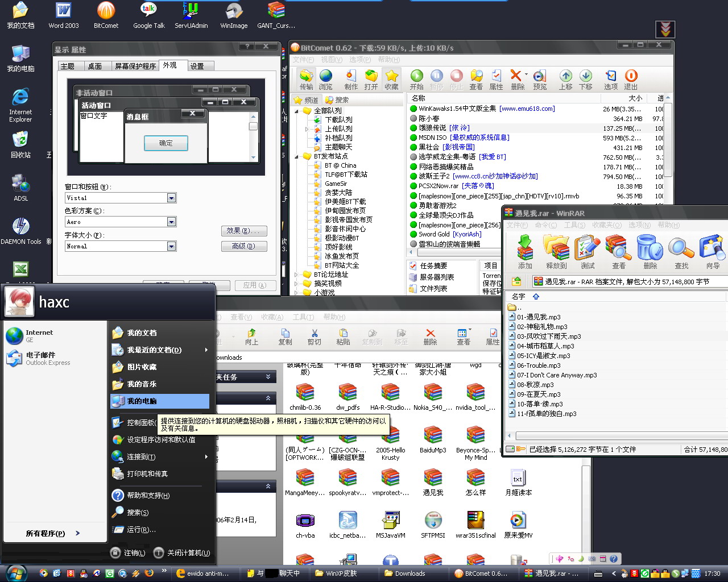728x582 pixels.
Task: Open 字体大小 Normal dropdown
Action: click(x=171, y=246)
